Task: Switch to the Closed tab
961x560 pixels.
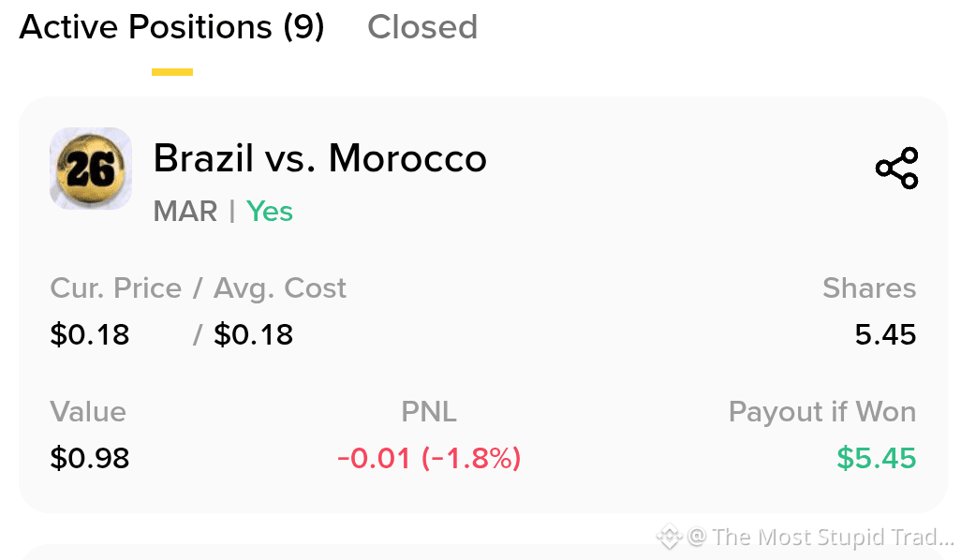Action: point(422,27)
